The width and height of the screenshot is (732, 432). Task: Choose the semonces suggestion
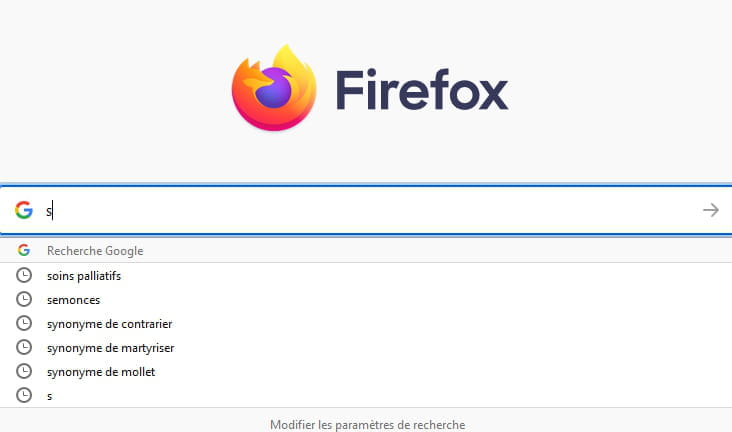(x=74, y=299)
